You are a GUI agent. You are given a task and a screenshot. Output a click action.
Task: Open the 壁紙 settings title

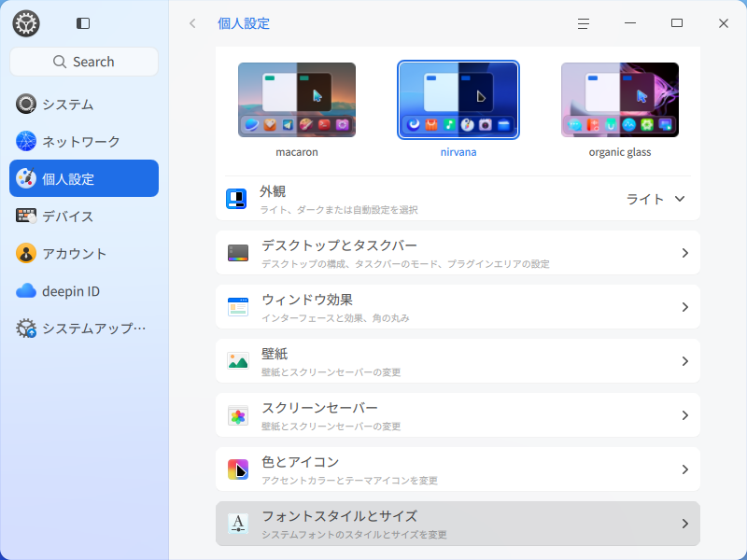pos(275,354)
